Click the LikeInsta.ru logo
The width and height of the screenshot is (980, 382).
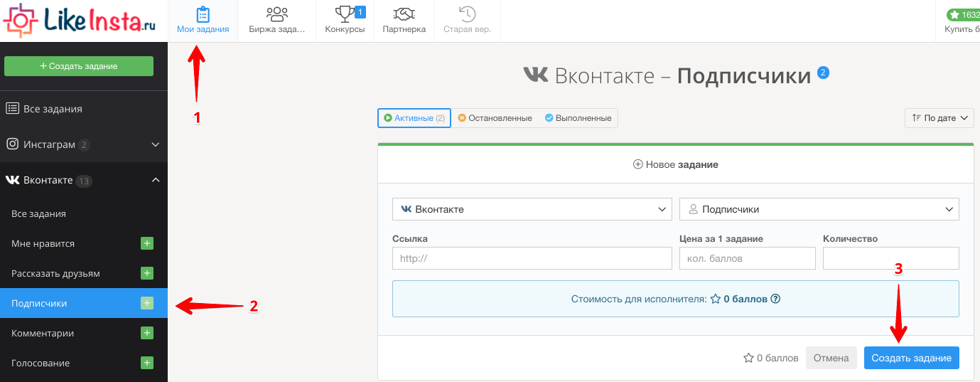tap(80, 20)
